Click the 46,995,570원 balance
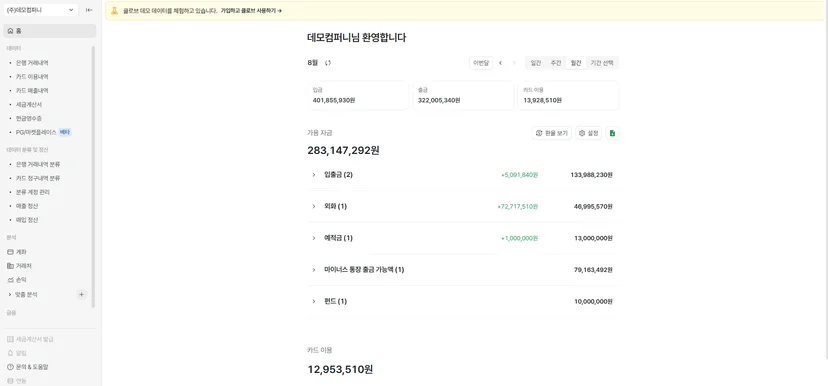This screenshot has height=386, width=828. [593, 206]
